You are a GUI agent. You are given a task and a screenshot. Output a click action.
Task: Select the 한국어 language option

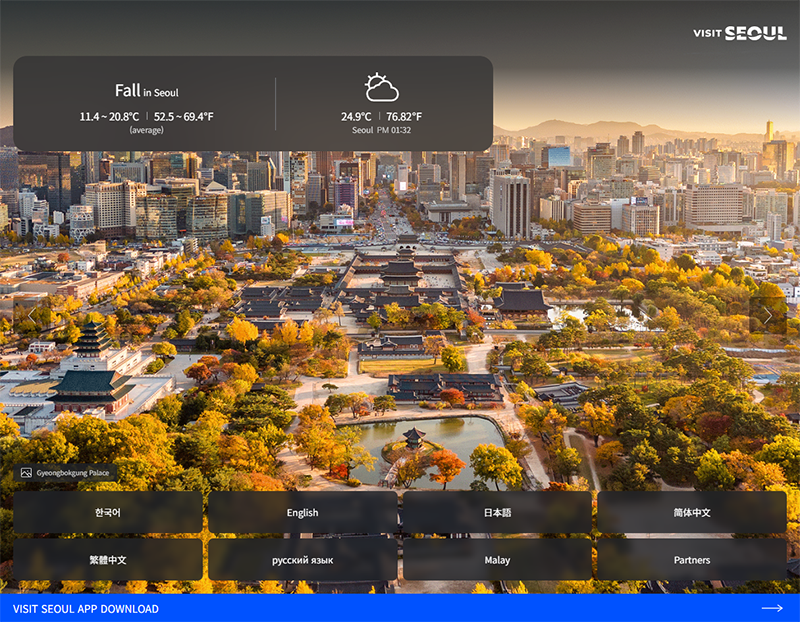[x=108, y=512]
